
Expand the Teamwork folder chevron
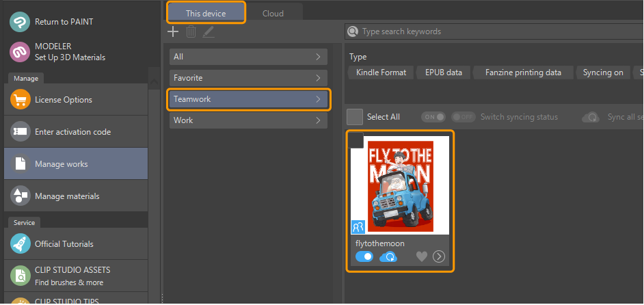coord(318,99)
